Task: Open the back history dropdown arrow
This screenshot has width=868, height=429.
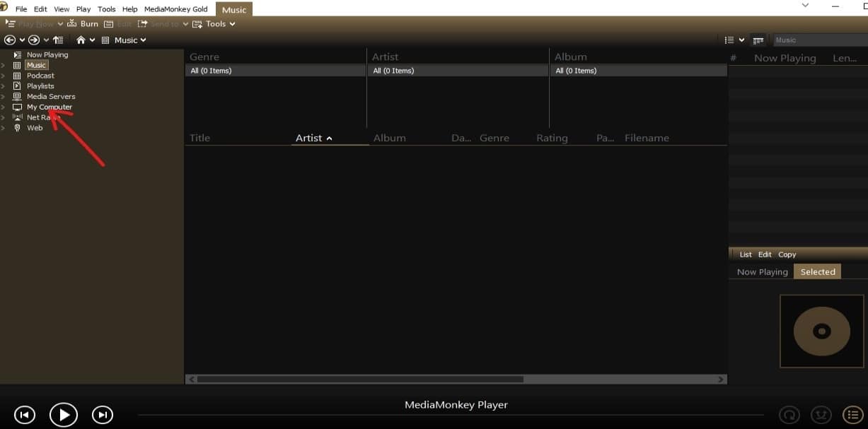Action: 22,40
